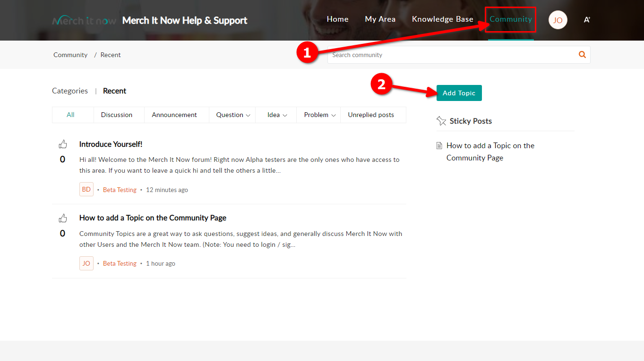Click the orange search magnifier icon

tap(582, 55)
